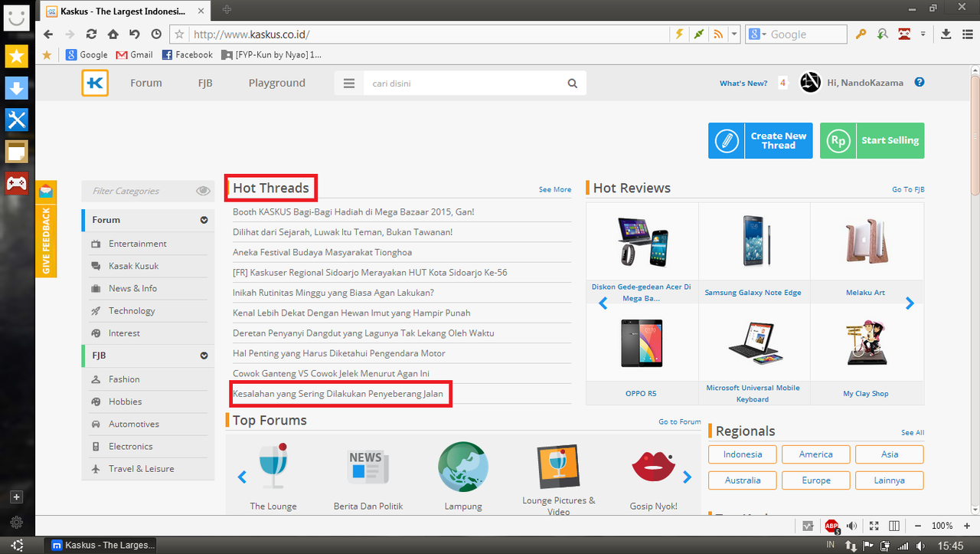Open browsing history clock icon

[156, 34]
